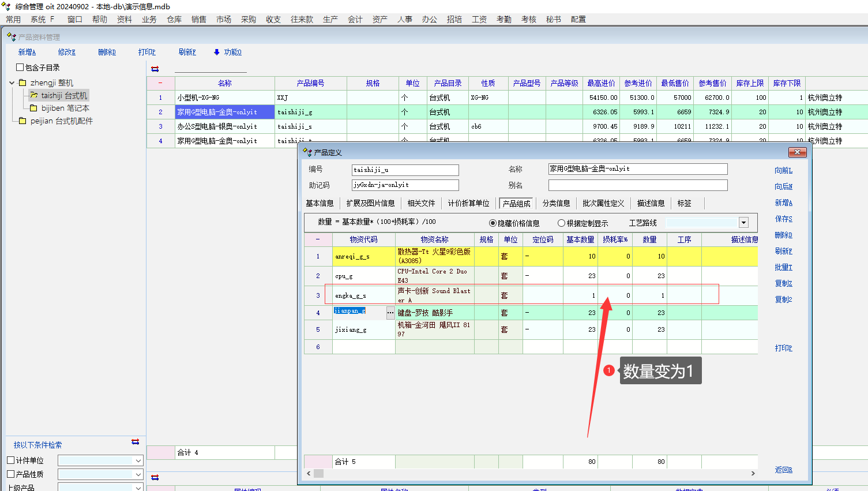Click the 返回 return button

[783, 470]
